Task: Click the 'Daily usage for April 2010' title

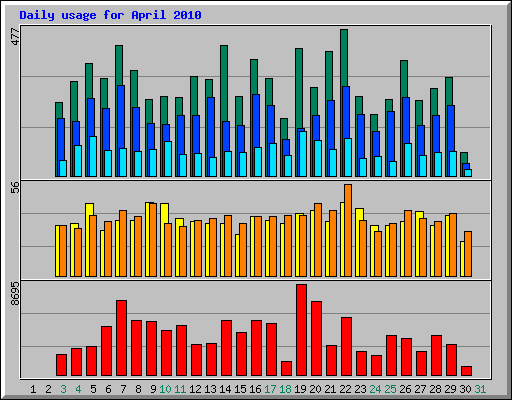Action: tap(110, 15)
